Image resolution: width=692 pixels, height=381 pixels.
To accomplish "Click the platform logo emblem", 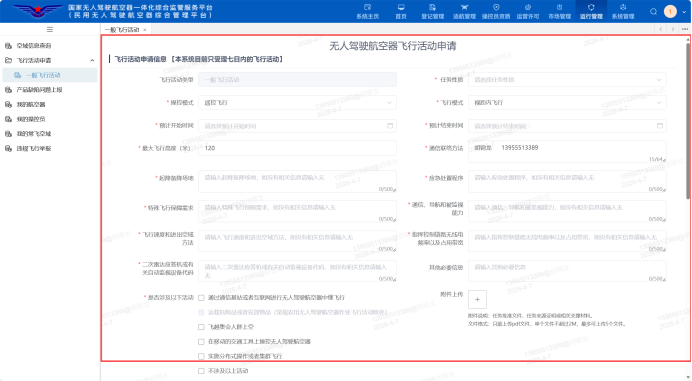I will pos(38,11).
